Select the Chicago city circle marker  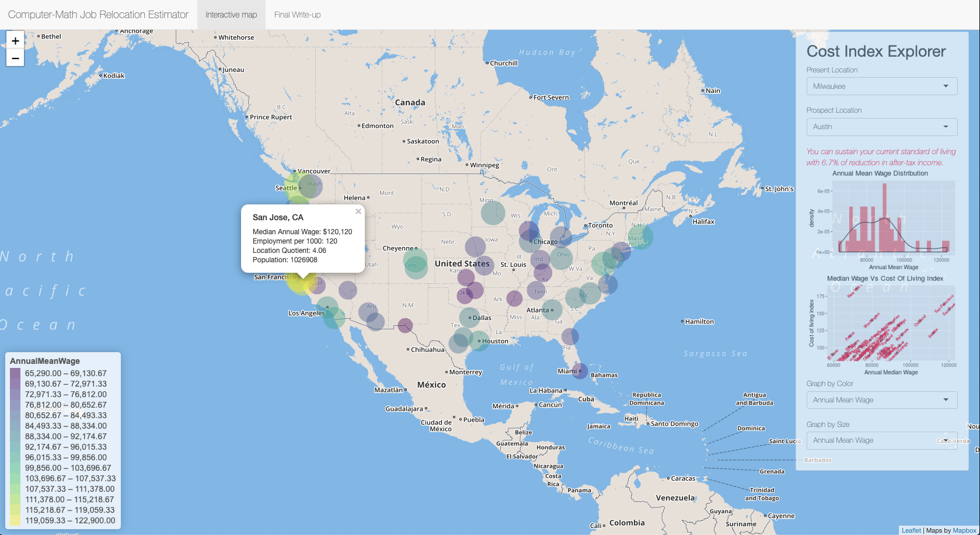click(x=530, y=241)
